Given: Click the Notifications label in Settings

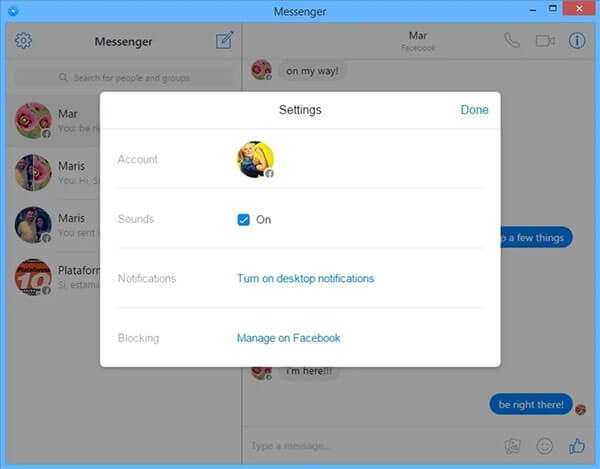Looking at the screenshot, I should coord(147,278).
